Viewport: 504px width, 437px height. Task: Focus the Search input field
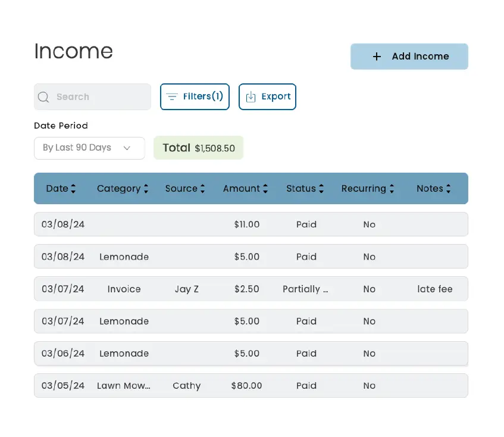pos(98,97)
